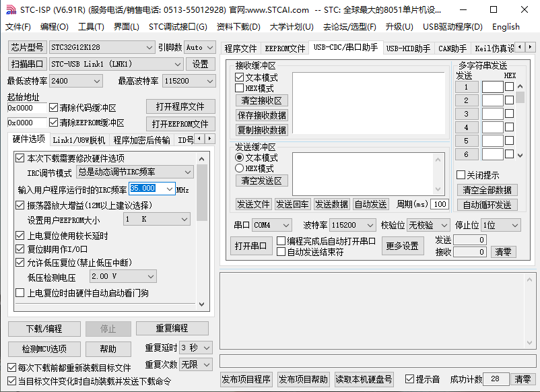This screenshot has width=540, height=392.
Task: Click the 下载/编程 button
Action: (44, 329)
